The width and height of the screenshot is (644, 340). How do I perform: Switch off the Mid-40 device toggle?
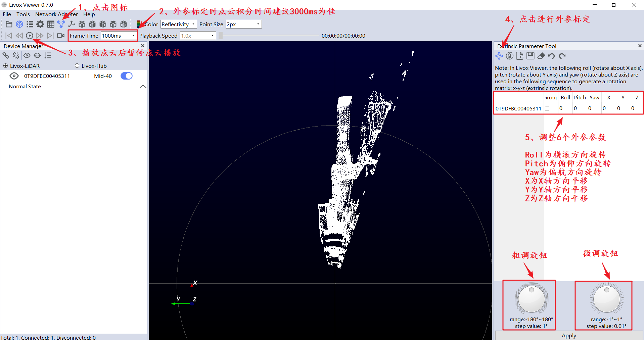click(x=127, y=76)
